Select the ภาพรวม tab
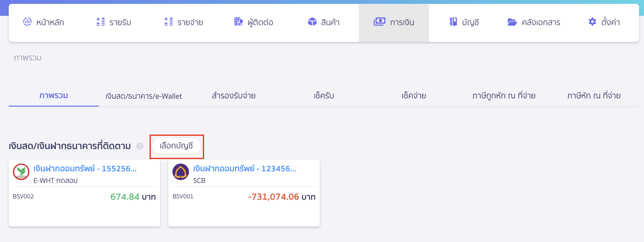644x242 pixels. click(54, 96)
